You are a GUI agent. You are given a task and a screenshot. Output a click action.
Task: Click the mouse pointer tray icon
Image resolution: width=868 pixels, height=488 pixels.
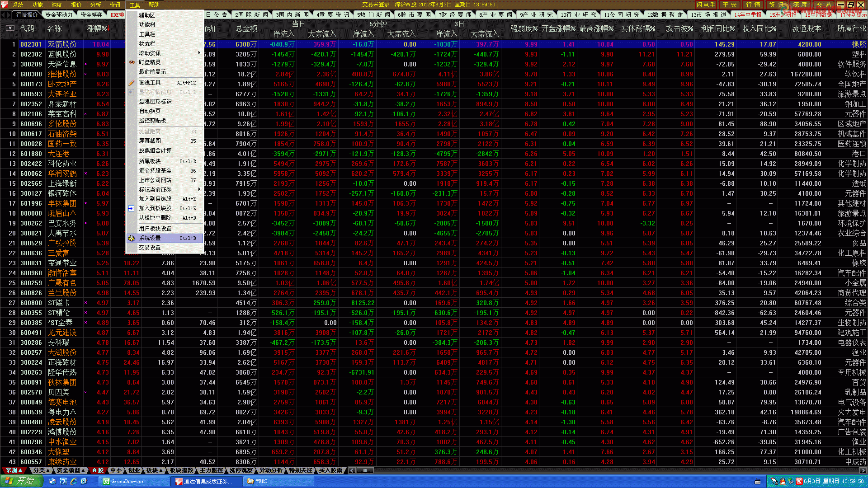click(774, 481)
